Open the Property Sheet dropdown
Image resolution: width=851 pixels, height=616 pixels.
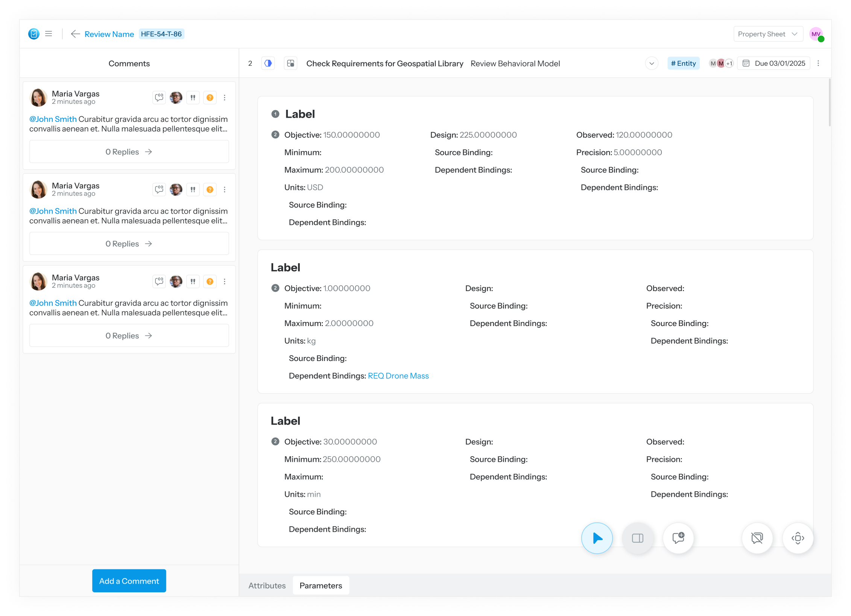[x=768, y=34]
